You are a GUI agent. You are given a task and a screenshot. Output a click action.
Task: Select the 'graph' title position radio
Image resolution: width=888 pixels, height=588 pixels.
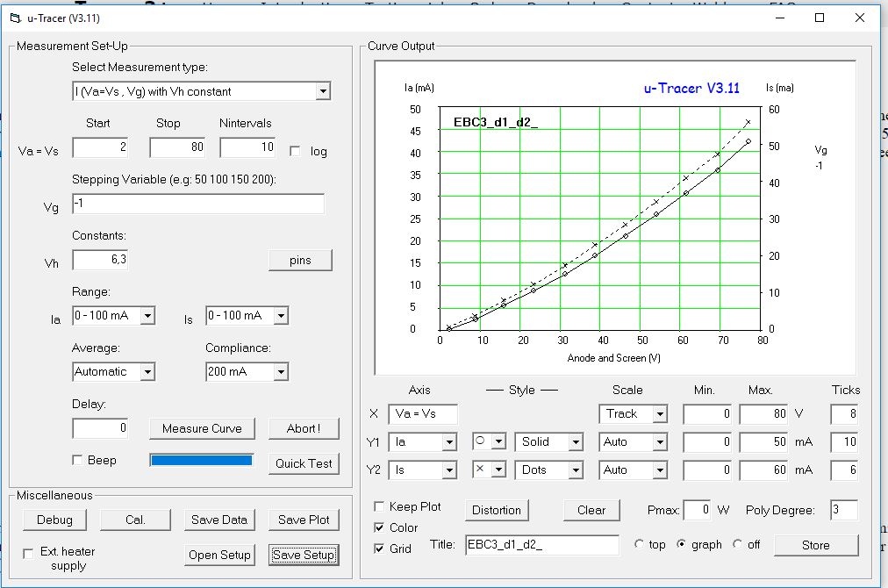(681, 544)
